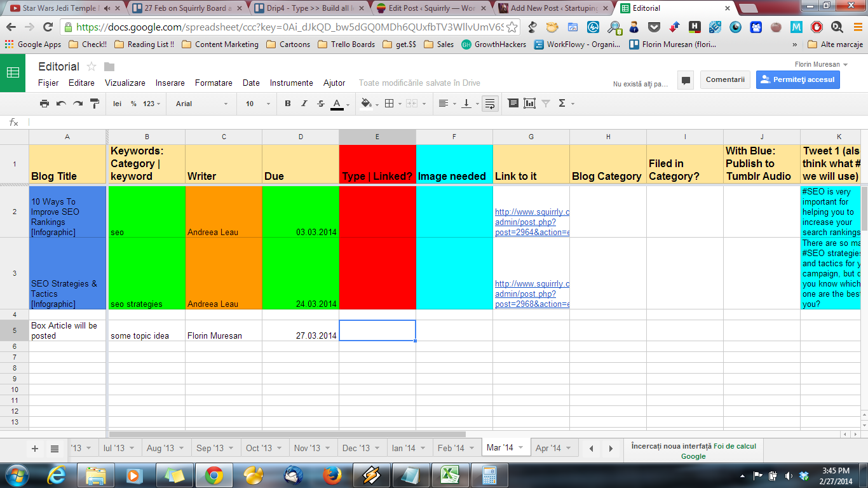868x488 pixels.
Task: Open the Formatare menu
Action: [214, 83]
